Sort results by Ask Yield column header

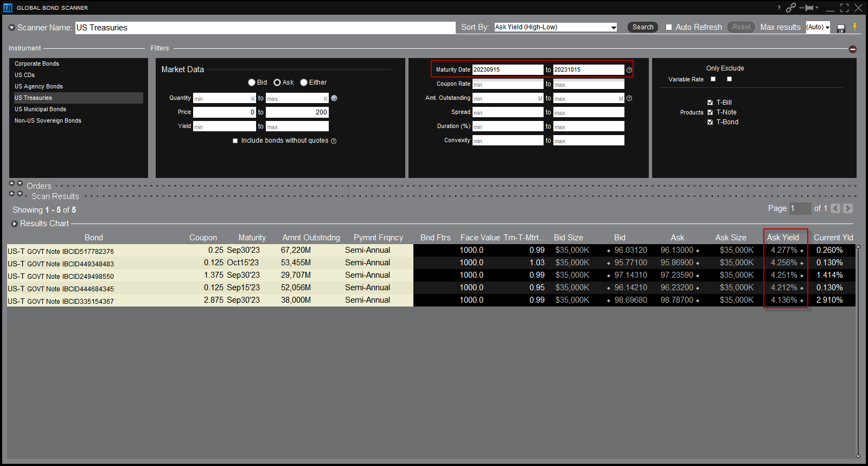click(783, 238)
